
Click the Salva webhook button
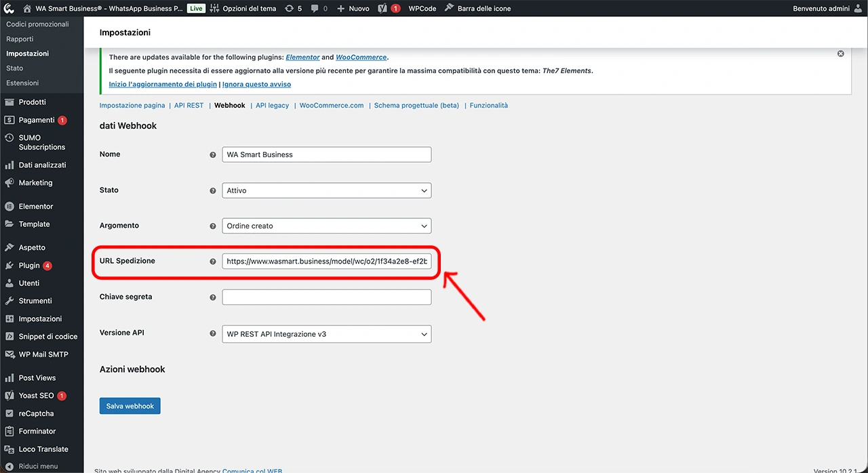click(130, 406)
